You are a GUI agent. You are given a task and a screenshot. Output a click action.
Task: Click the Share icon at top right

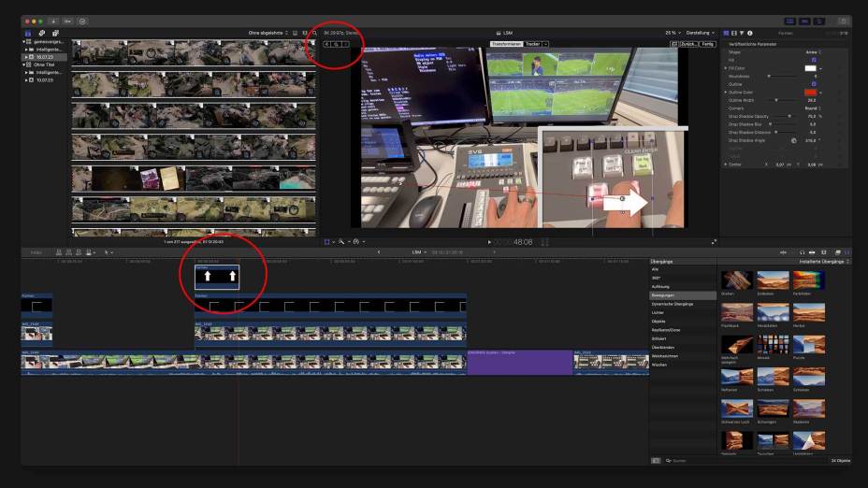843,21
